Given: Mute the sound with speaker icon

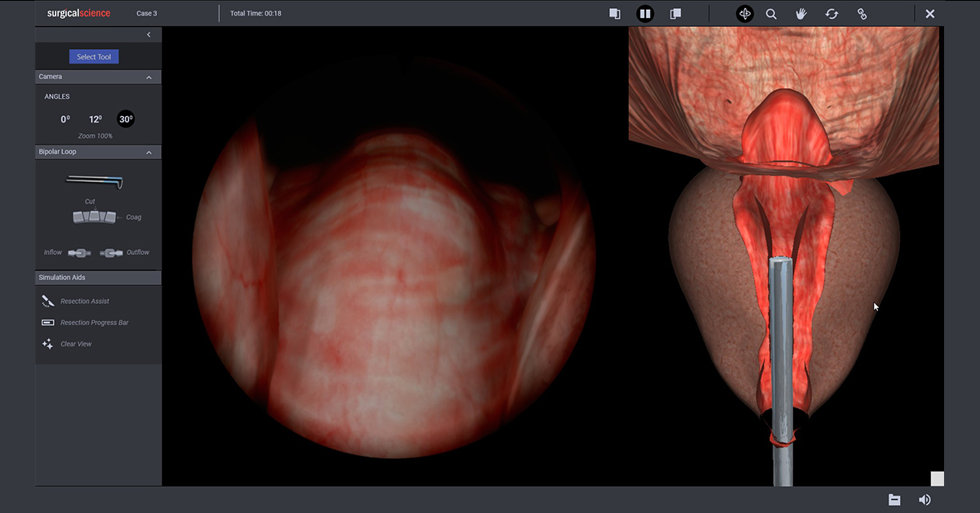Looking at the screenshot, I should click(924, 500).
